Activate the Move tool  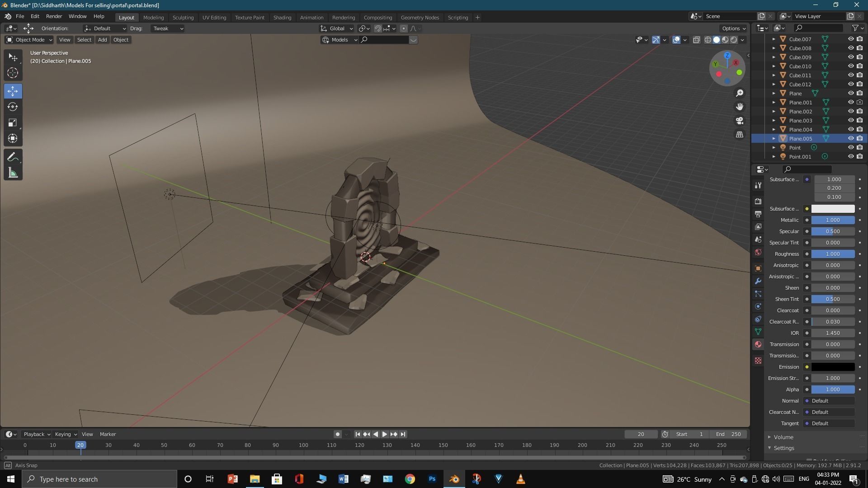pyautogui.click(x=13, y=91)
